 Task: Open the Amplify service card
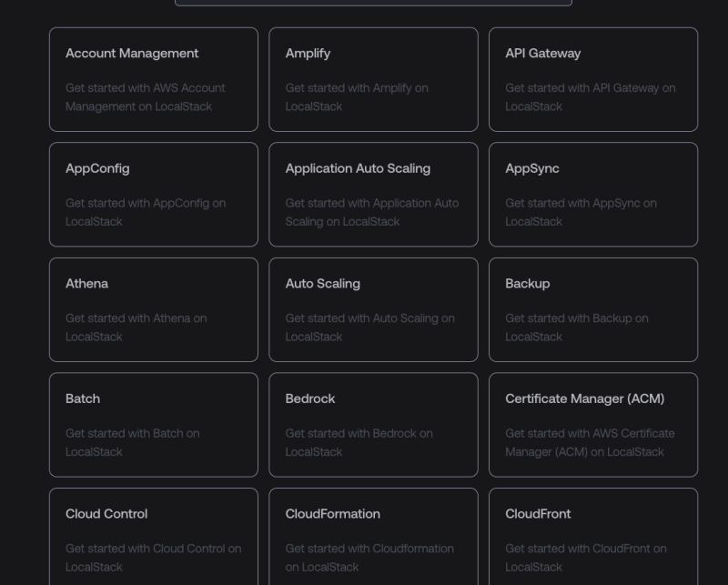(x=373, y=79)
